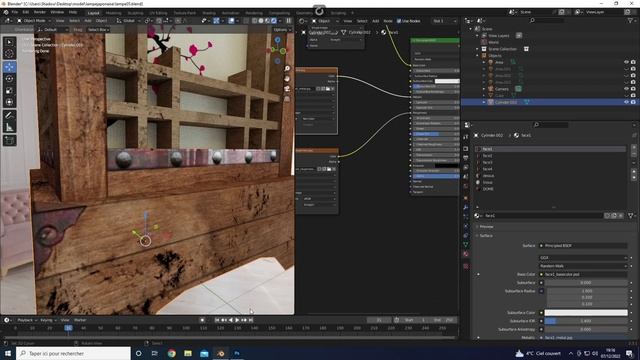
Task: Open the Material properties tab
Action: (466, 254)
